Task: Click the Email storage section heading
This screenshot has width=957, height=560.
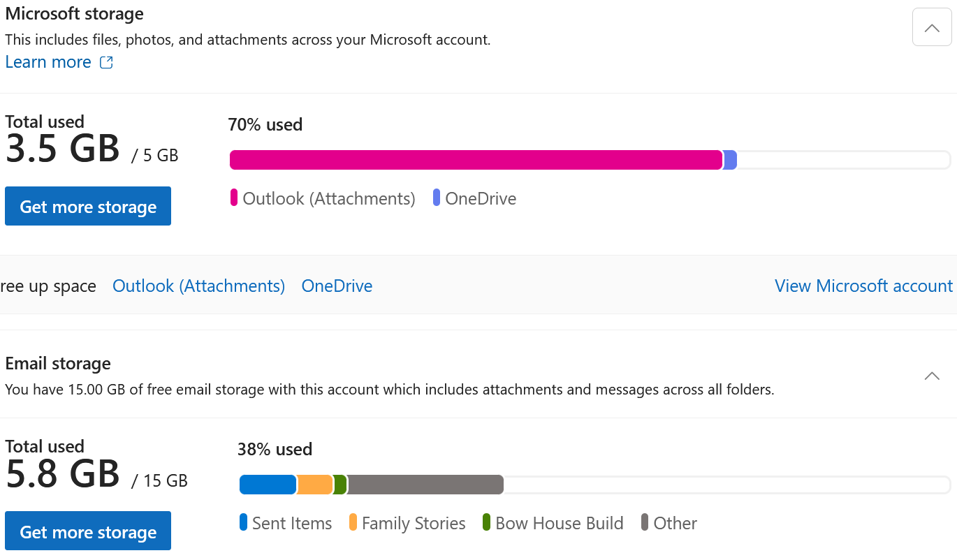Action: pos(58,363)
